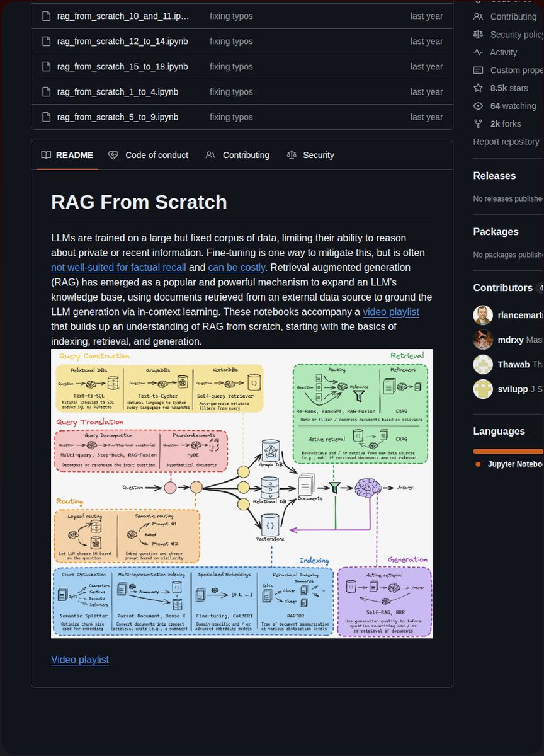The height and width of the screenshot is (756, 544).
Task: Open Thawab's avatar in Contributors
Action: pyautogui.click(x=483, y=365)
